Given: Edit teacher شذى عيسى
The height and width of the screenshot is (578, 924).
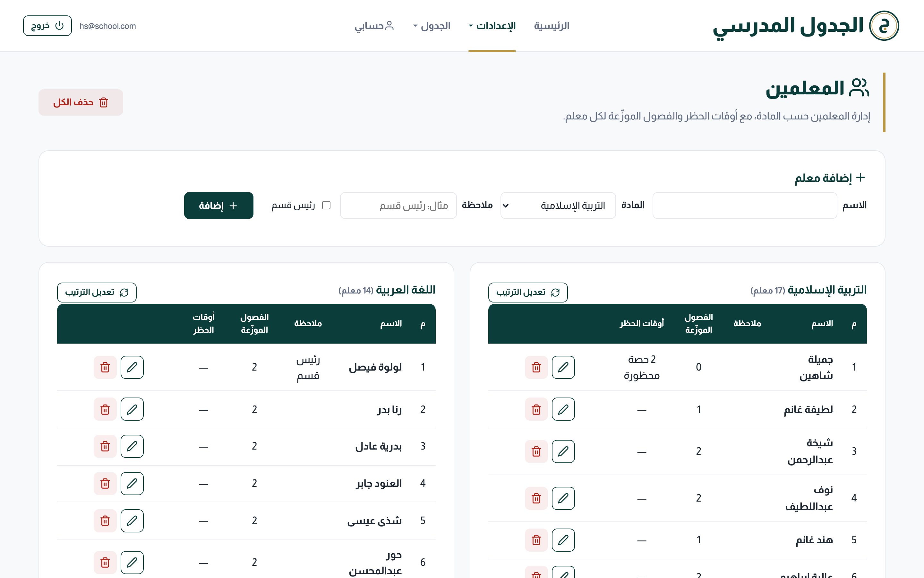Looking at the screenshot, I should (132, 521).
